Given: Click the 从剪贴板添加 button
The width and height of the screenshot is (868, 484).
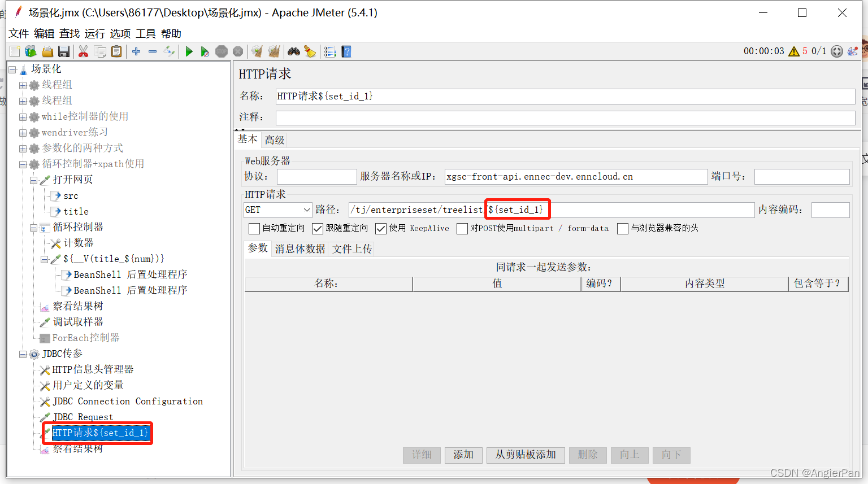Looking at the screenshot, I should tap(525, 455).
